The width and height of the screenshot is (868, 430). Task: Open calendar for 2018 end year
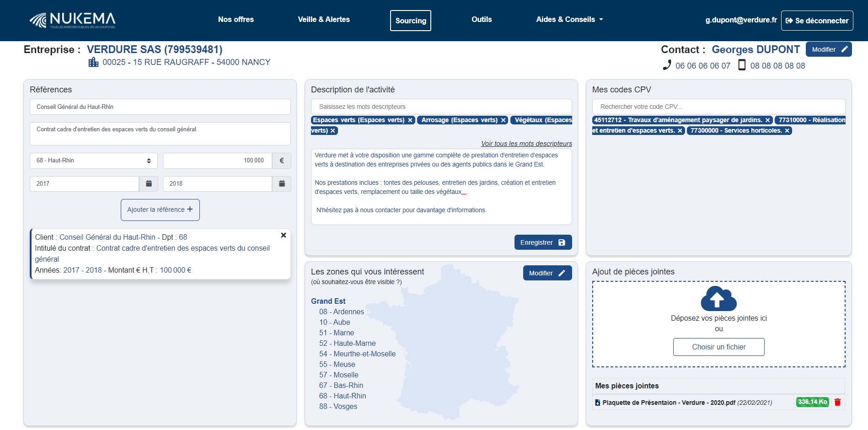point(282,184)
